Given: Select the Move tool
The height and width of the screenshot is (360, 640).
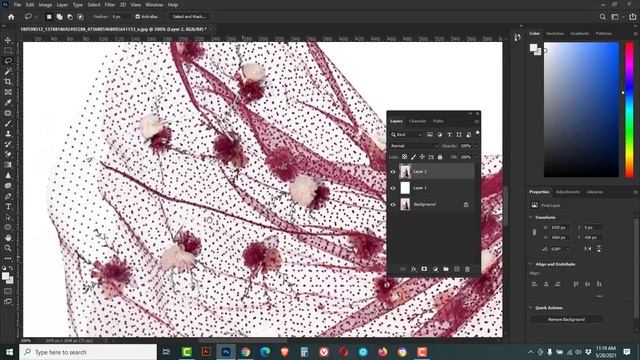Looking at the screenshot, I should click(8, 40).
